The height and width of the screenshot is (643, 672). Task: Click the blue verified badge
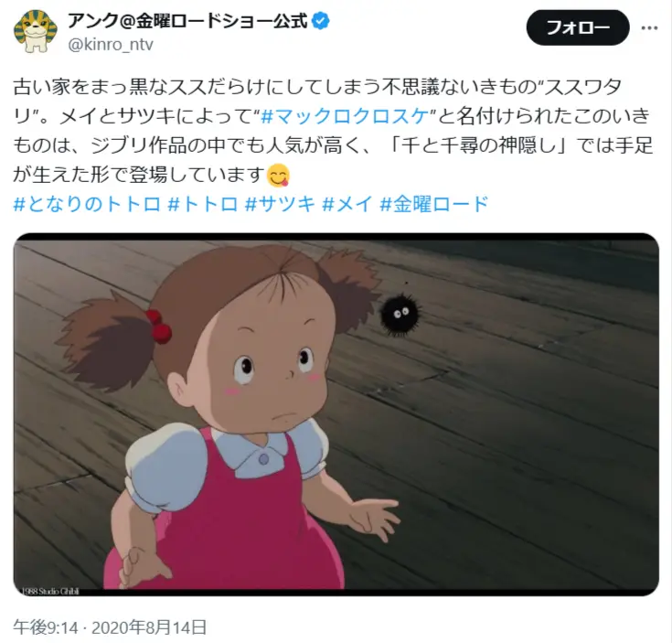click(321, 20)
